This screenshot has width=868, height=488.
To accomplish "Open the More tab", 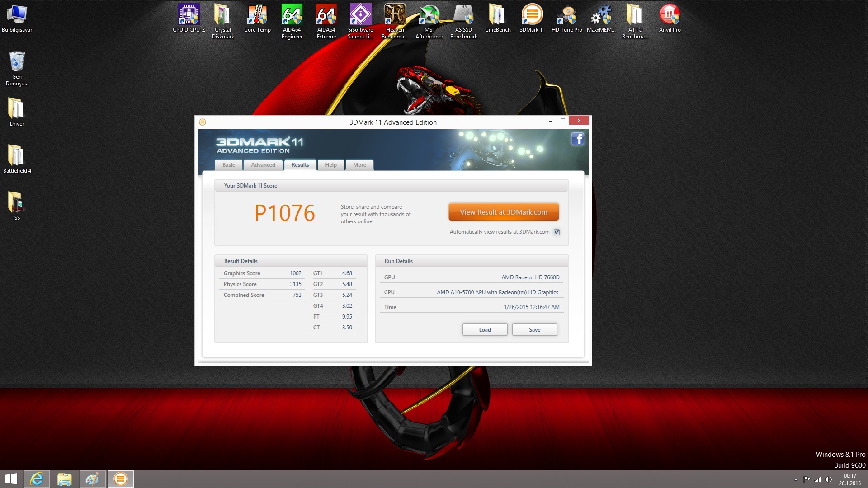I will [x=360, y=165].
